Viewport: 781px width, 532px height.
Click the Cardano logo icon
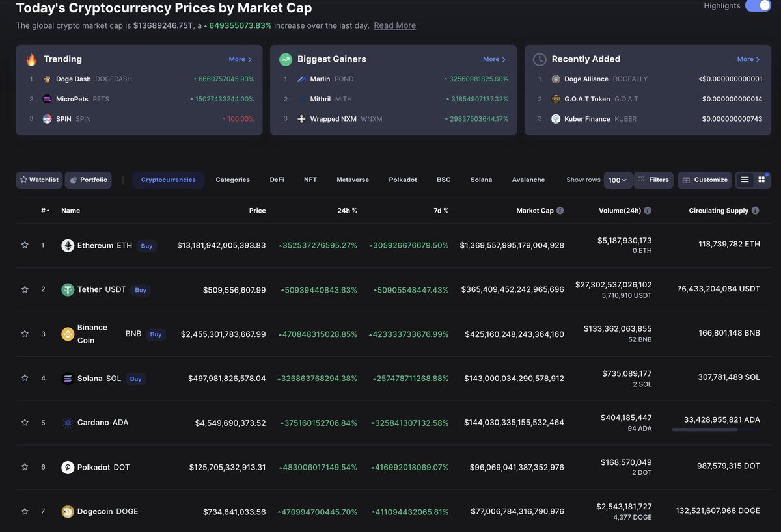[68, 423]
